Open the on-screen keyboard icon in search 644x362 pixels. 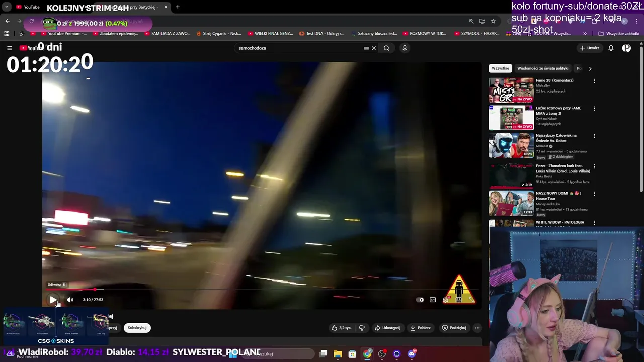(367, 48)
